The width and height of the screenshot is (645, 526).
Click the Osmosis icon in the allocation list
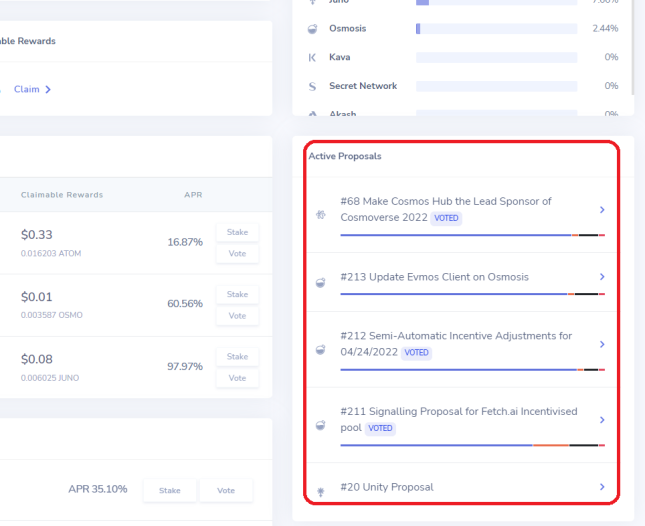pos(313,29)
